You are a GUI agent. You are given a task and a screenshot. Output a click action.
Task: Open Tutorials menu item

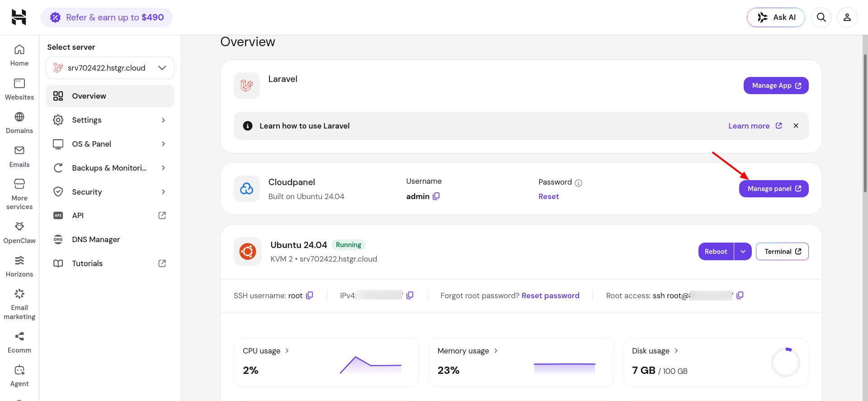point(110,263)
